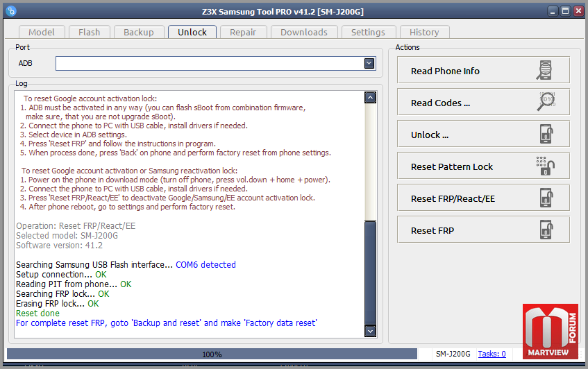Open the Flash tab
Screen dimensions: 588x369
pyautogui.click(x=90, y=32)
